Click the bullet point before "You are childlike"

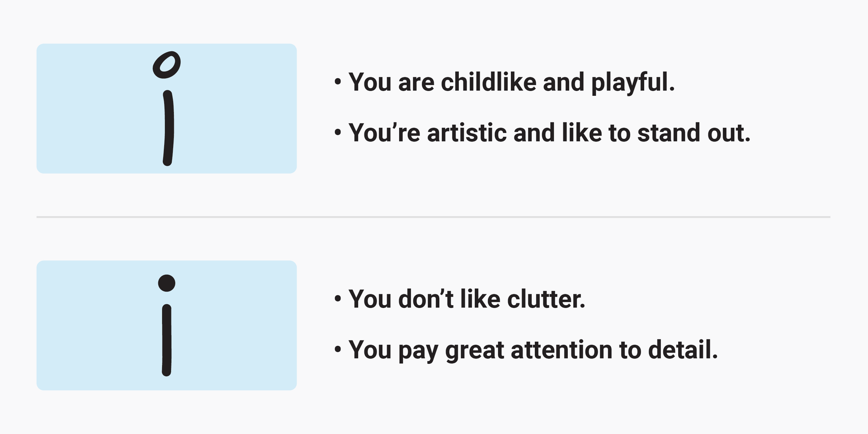pos(338,82)
